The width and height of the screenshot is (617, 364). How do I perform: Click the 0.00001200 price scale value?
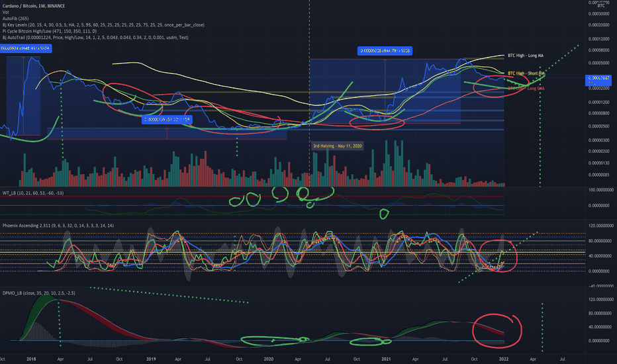click(598, 103)
